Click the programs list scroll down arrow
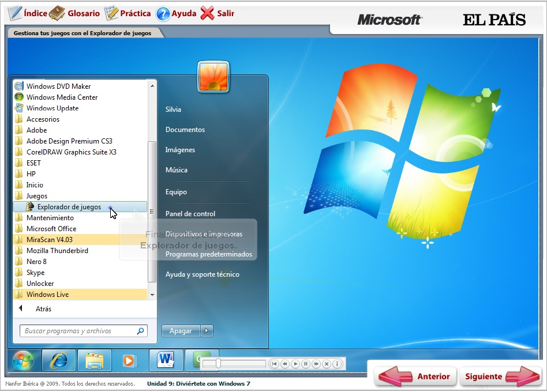547x392 pixels. (x=152, y=295)
